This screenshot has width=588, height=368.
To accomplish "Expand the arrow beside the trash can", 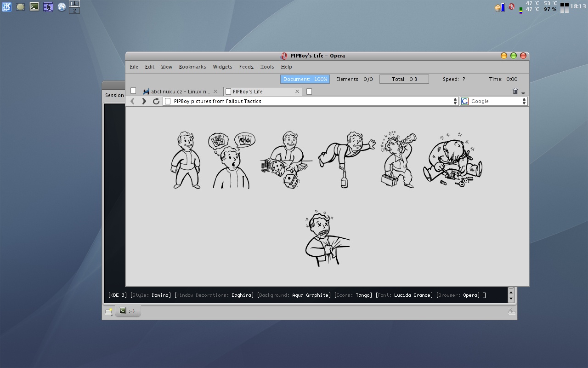I will (x=523, y=93).
